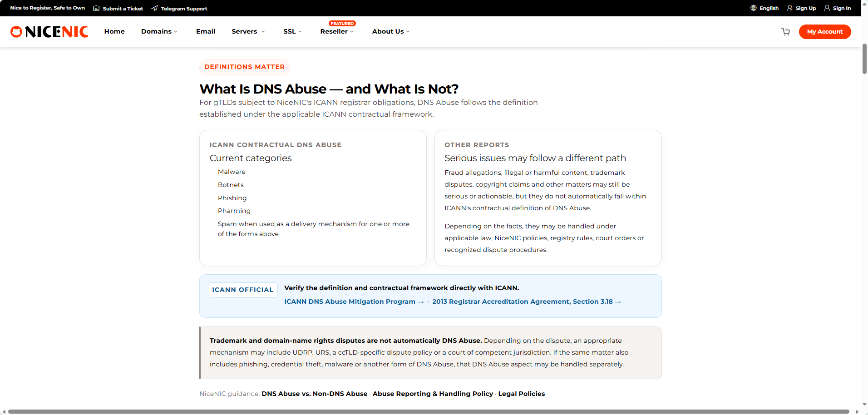This screenshot has height=415, width=868.
Task: Click the Sign Up user icon
Action: tap(790, 8)
